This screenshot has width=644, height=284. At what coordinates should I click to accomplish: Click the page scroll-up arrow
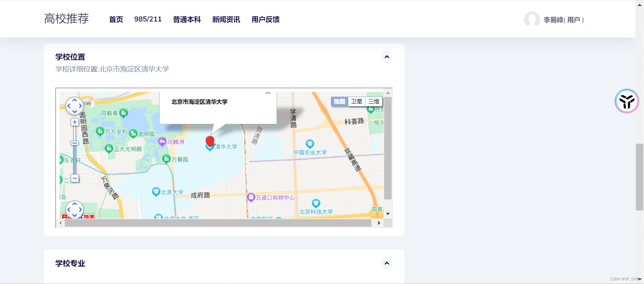[640, 5]
